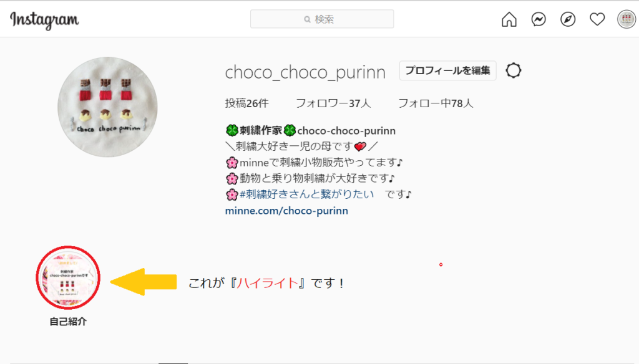
Task: Open the 自己紹介 highlight story
Action: [68, 278]
